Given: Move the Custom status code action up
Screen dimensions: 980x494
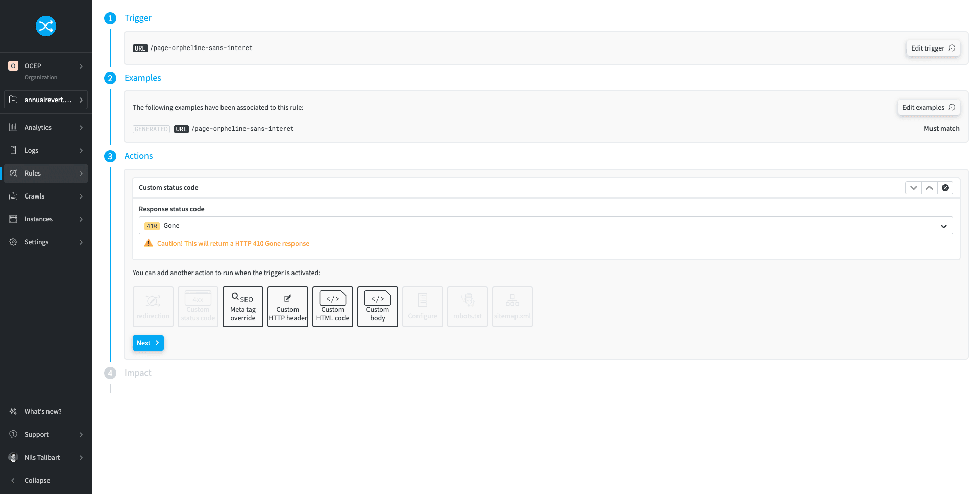Looking at the screenshot, I should tap(929, 187).
